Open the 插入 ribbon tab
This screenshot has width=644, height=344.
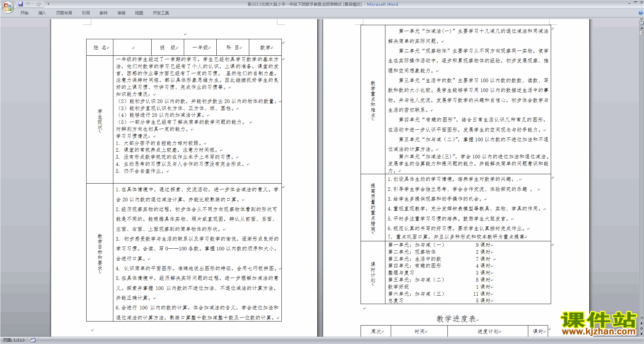coord(42,13)
